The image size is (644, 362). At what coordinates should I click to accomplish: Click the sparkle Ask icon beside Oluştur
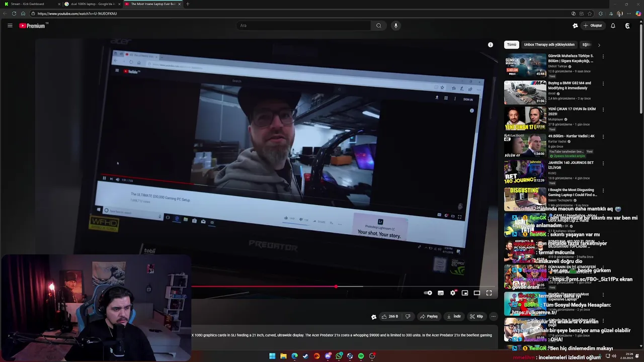pos(575,26)
